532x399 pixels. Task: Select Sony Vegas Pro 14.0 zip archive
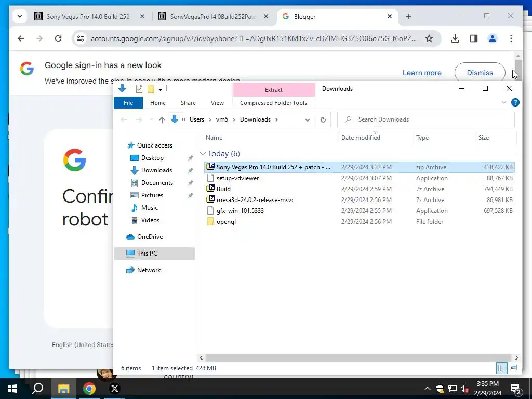(360, 167)
